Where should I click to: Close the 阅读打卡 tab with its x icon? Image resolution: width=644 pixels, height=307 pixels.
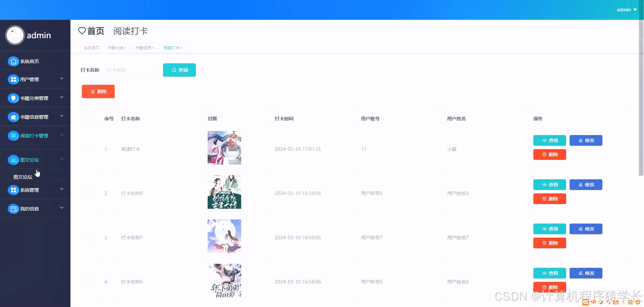pos(181,48)
